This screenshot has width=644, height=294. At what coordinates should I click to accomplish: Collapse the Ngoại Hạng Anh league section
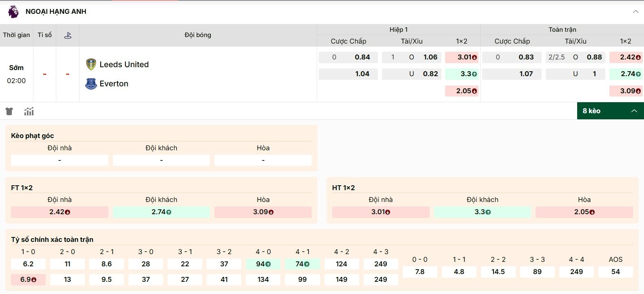pos(635,11)
